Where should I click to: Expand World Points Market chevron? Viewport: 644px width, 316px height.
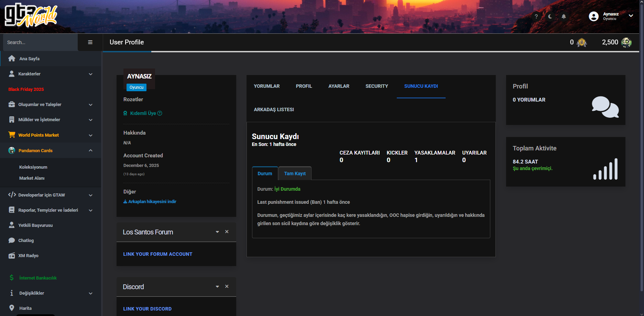click(90, 135)
